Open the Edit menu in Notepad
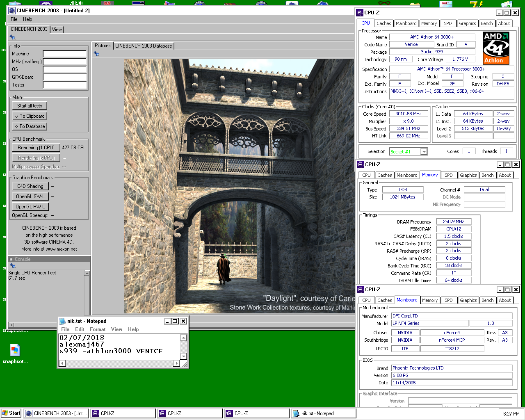 coord(80,329)
